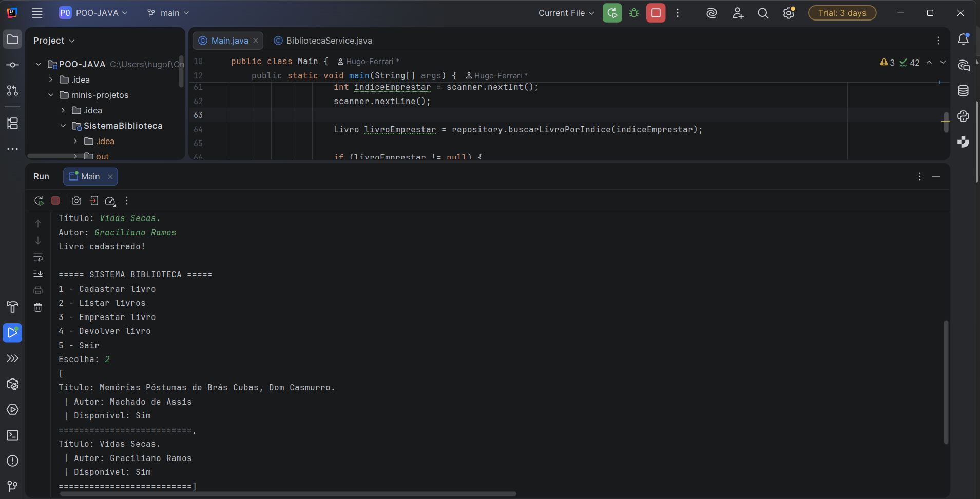This screenshot has height=499, width=980.
Task: Collapse the SistemaBiblioteca folder
Action: tap(63, 126)
